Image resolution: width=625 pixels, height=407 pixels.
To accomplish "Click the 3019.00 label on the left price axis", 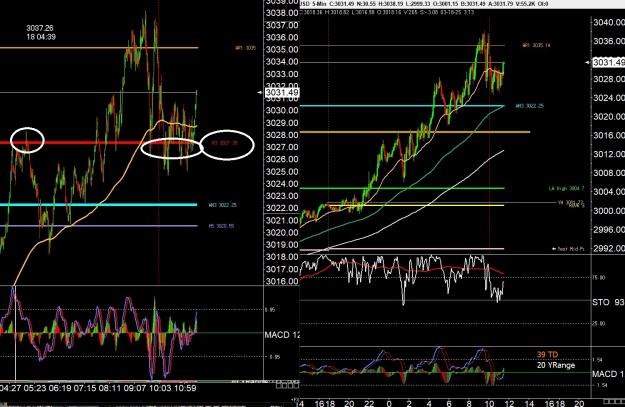I will click(282, 245).
